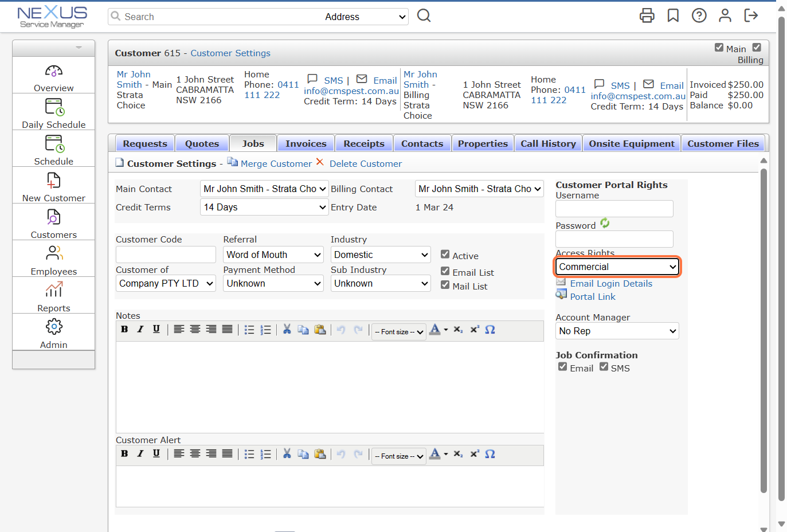
Task: Open the user profile icon
Action: coord(725,15)
